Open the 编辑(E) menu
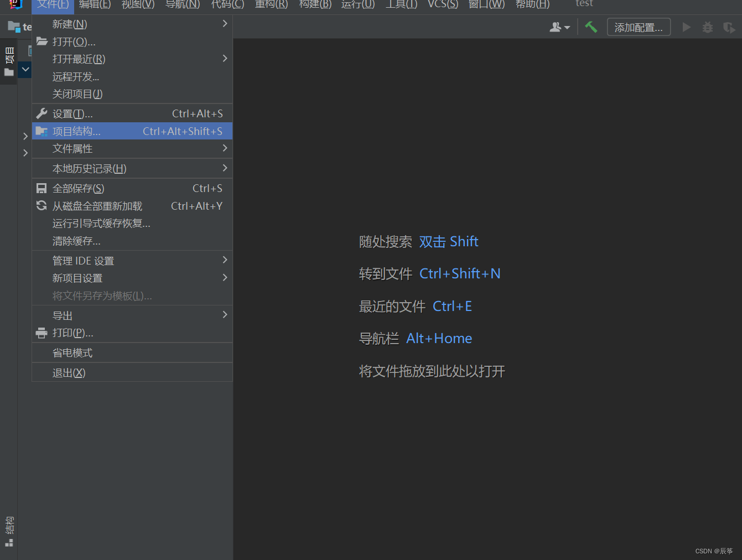Viewport: 742px width, 560px height. [95, 4]
